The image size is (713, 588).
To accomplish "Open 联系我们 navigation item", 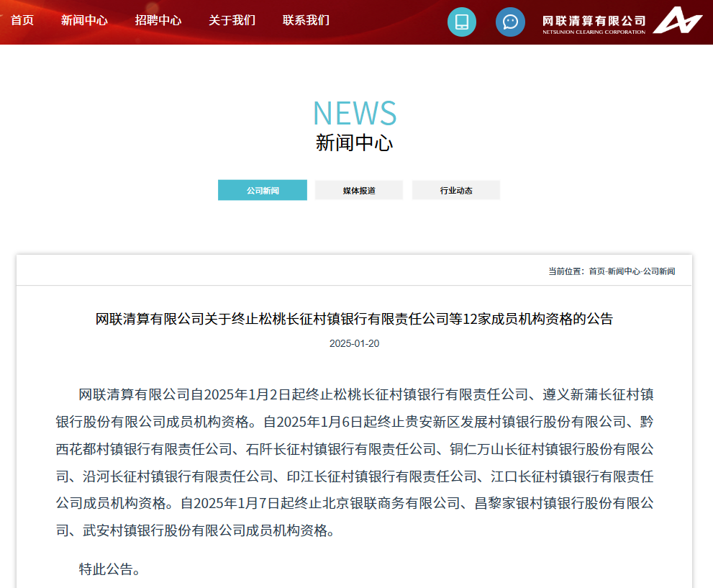I will pyautogui.click(x=306, y=20).
